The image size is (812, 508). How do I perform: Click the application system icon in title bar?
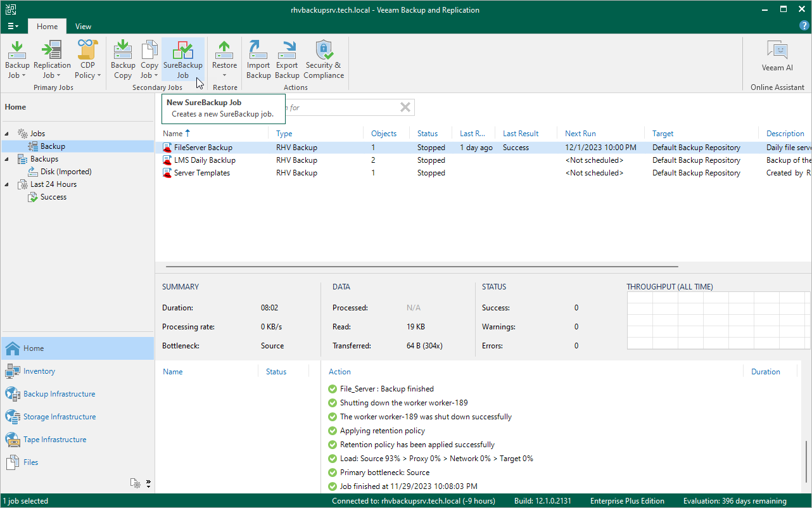click(10, 10)
